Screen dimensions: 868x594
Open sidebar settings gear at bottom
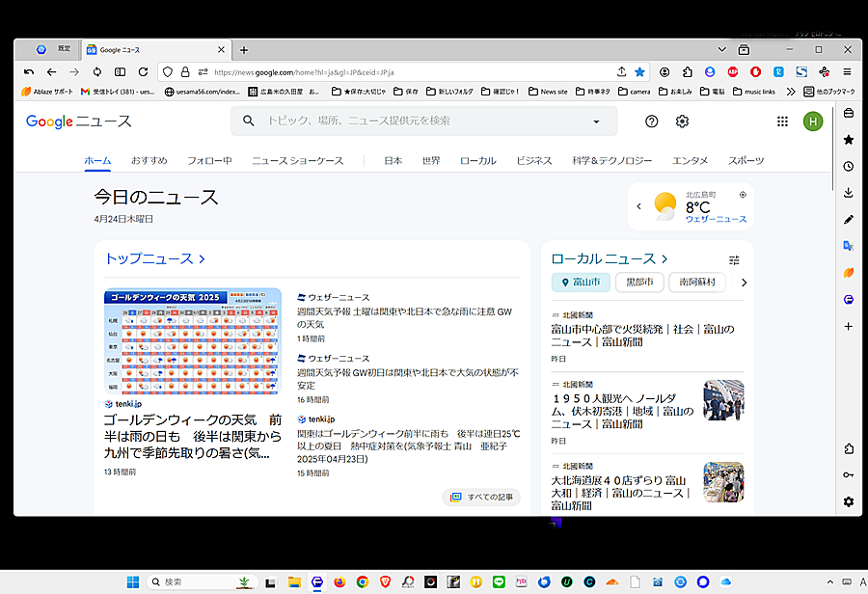[x=849, y=501]
